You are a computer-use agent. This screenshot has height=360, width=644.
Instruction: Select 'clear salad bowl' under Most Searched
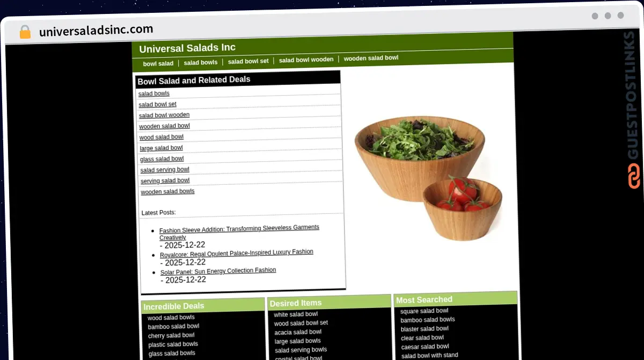422,337
